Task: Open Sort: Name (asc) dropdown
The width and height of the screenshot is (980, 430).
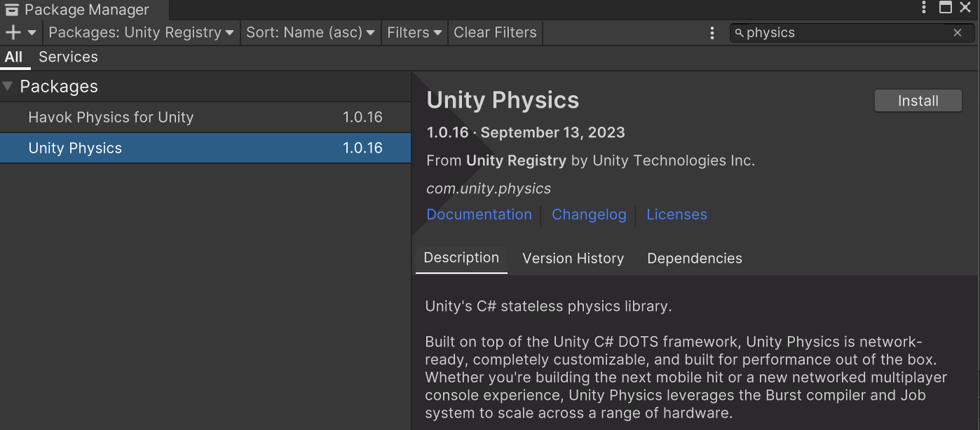Action: point(311,32)
